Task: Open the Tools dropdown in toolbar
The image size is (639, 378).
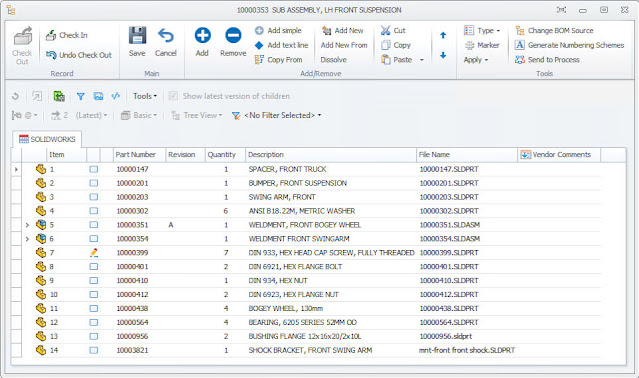Action: tap(145, 96)
